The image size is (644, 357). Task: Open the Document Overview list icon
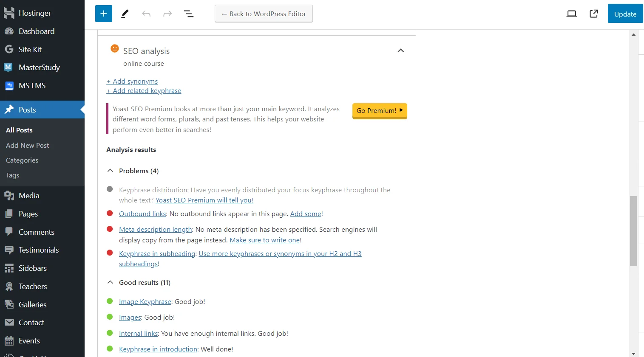[189, 14]
